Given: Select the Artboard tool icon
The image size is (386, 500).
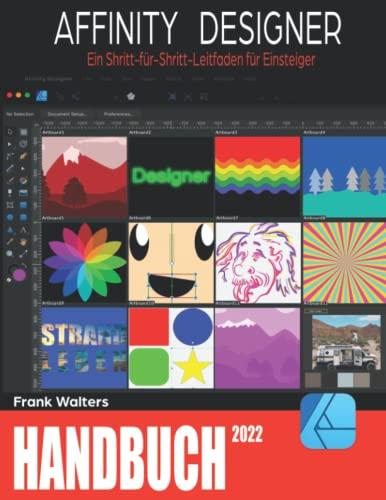Looking at the screenshot, I should (23, 132).
